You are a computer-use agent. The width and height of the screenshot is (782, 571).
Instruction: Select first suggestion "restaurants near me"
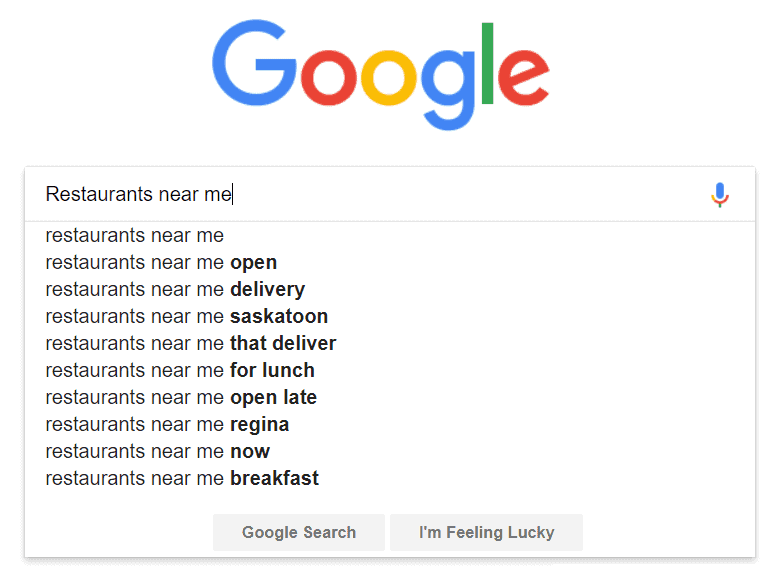tap(135, 236)
